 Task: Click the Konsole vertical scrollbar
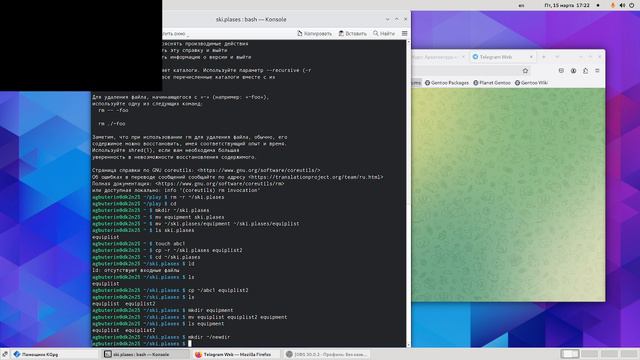tap(409, 193)
